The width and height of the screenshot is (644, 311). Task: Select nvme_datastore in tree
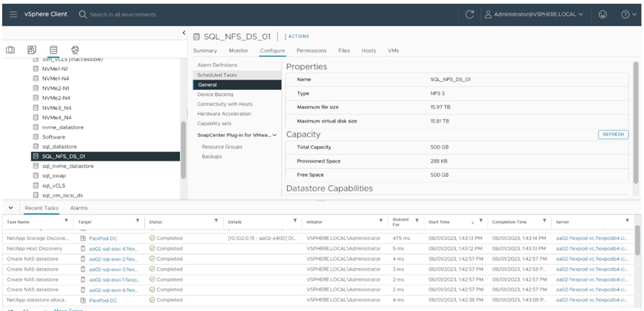pos(63,127)
